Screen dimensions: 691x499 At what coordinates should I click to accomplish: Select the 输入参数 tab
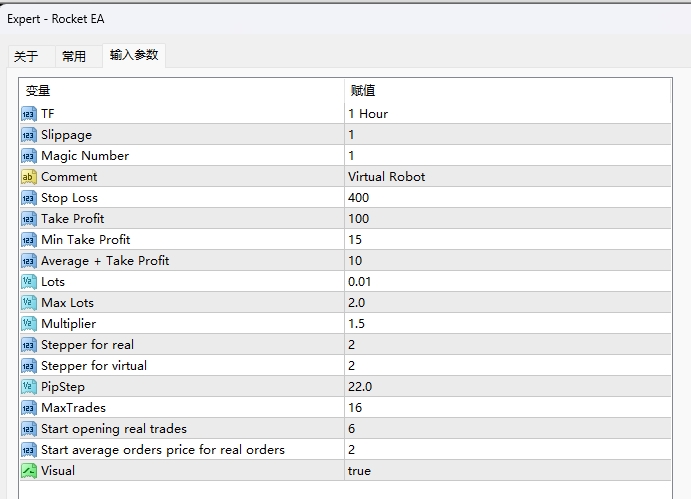[x=133, y=56]
